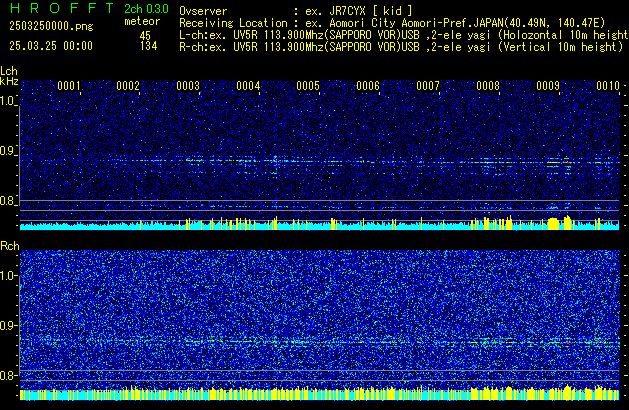Screen dimensions: 629x410
Task: Click time marker 0005
Action: click(x=308, y=86)
